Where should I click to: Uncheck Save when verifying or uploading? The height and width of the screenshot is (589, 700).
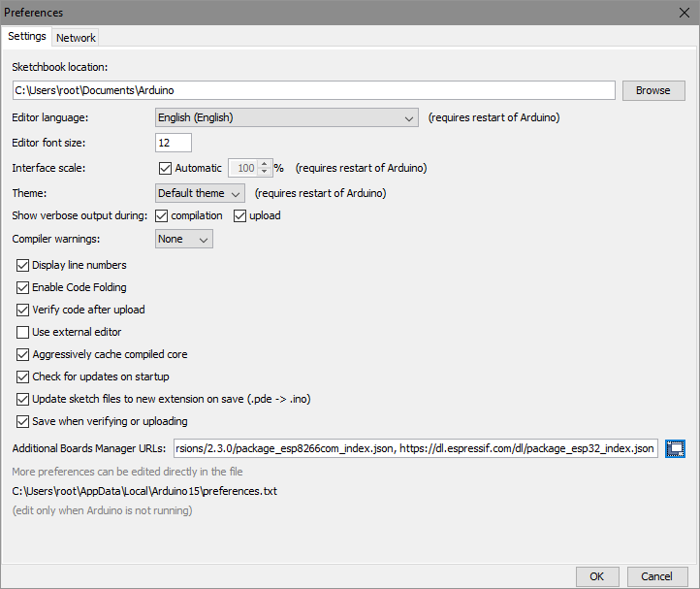22,421
